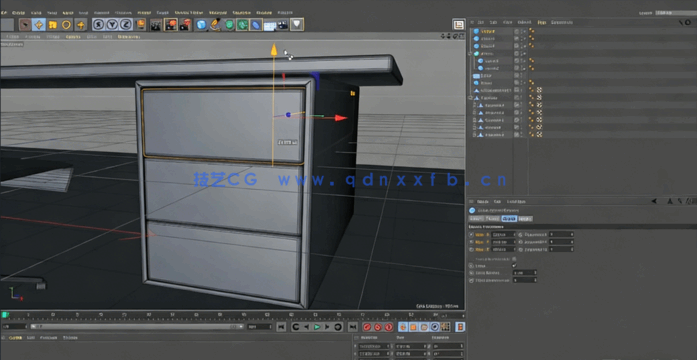The height and width of the screenshot is (360, 697).
Task: Open the Tags menu in Object Manager
Action: 541,22
